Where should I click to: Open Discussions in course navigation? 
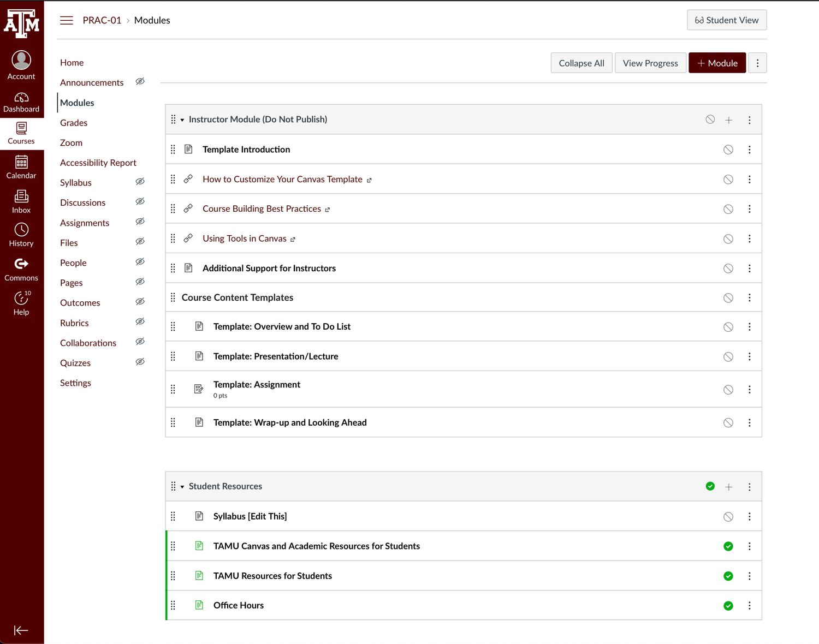(83, 202)
